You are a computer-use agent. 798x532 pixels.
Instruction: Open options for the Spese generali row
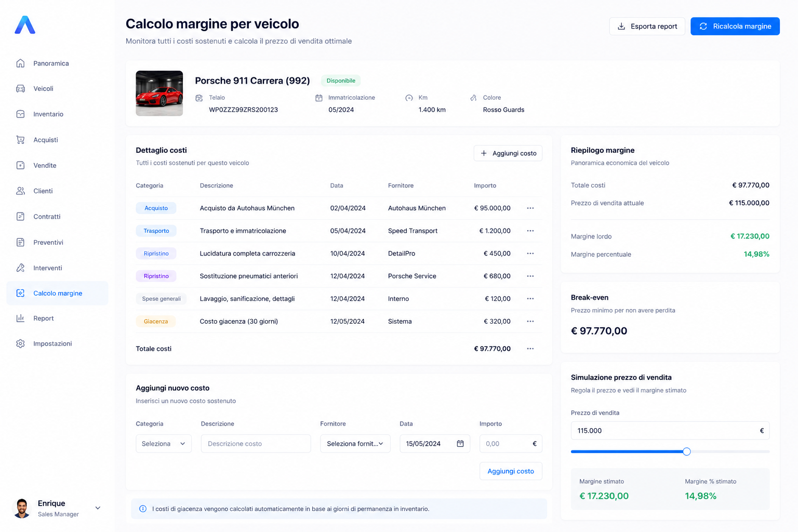(530, 299)
